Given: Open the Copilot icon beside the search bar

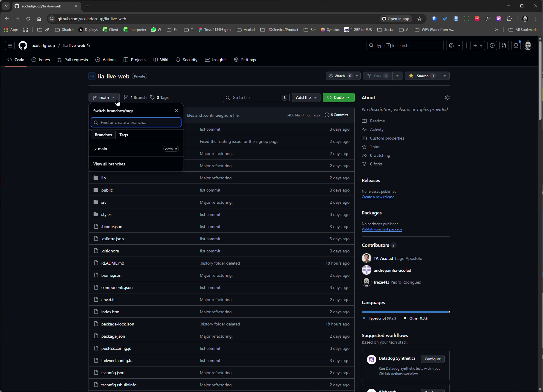Looking at the screenshot, I should coord(451,45).
